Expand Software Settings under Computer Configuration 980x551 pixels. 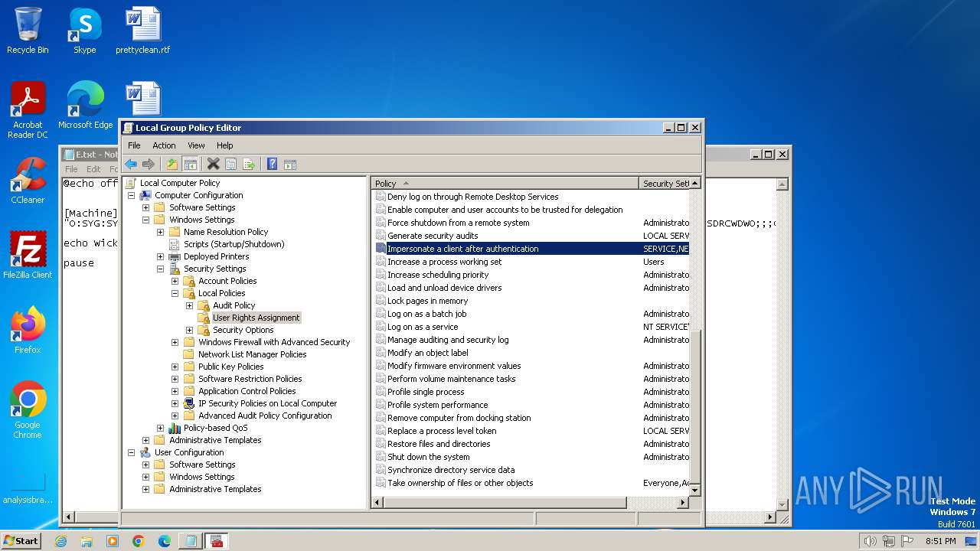[145, 207]
